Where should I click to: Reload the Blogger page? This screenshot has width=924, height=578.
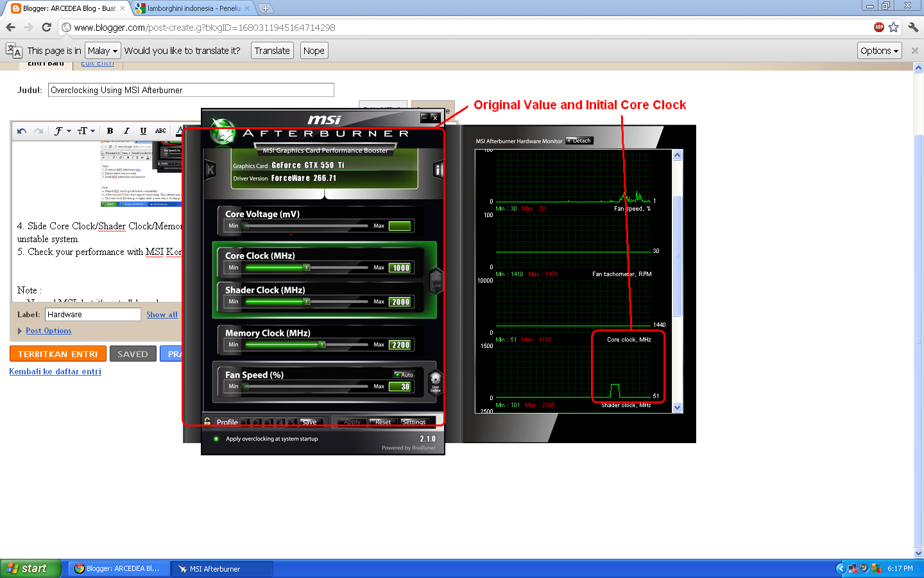click(46, 27)
